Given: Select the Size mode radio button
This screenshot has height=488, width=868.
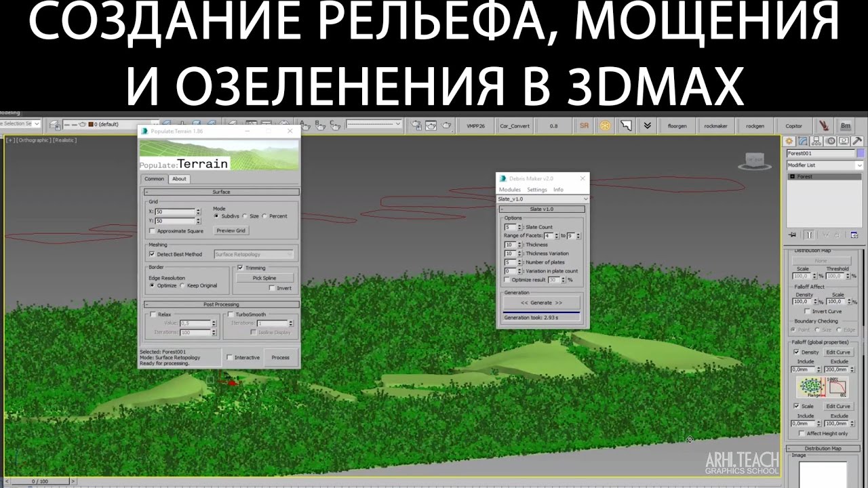Looking at the screenshot, I should click(x=245, y=216).
